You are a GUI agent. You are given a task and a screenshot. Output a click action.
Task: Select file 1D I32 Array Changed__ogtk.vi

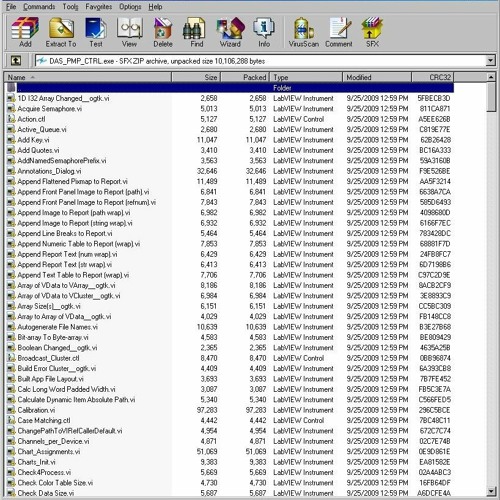pos(63,98)
